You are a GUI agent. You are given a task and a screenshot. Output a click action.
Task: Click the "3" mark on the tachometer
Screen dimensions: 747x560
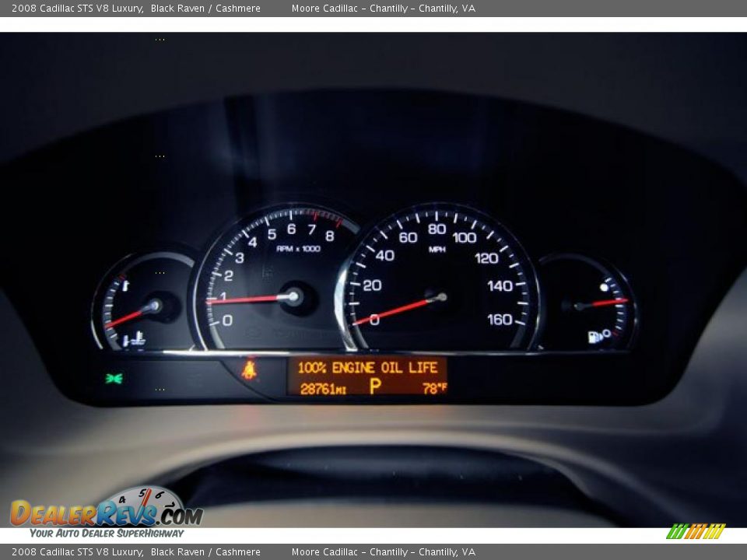tap(240, 257)
